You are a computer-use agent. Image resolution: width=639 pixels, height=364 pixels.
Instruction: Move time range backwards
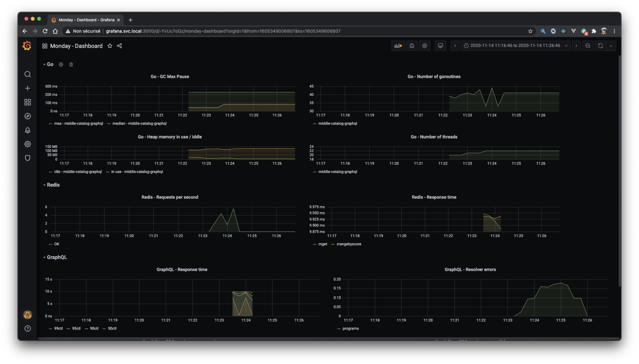pyautogui.click(x=455, y=46)
